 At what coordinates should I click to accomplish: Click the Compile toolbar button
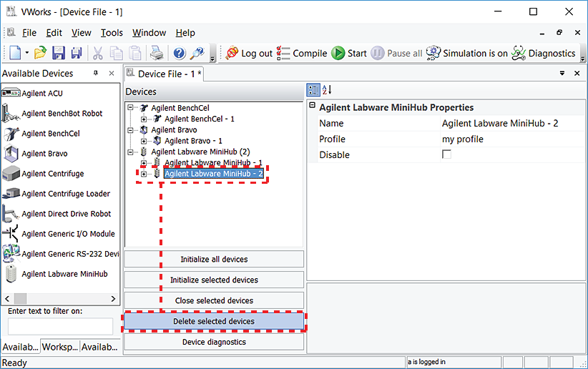(x=302, y=54)
